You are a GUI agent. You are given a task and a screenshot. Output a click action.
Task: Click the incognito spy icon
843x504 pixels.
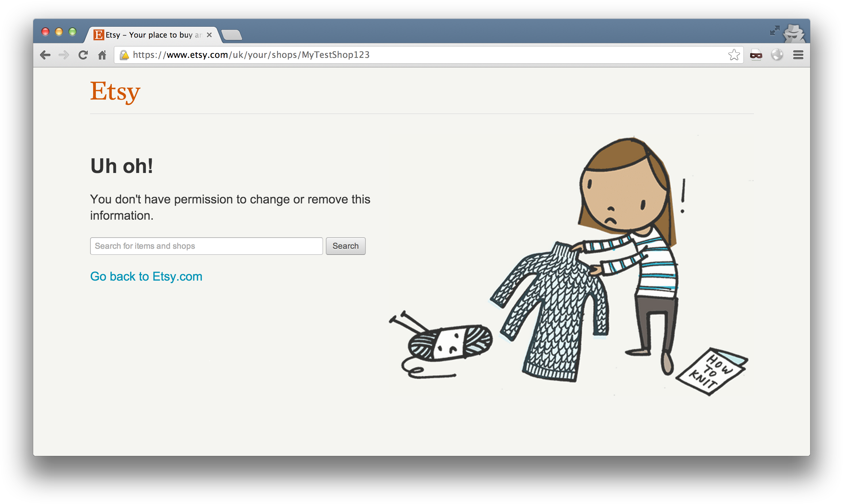794,34
